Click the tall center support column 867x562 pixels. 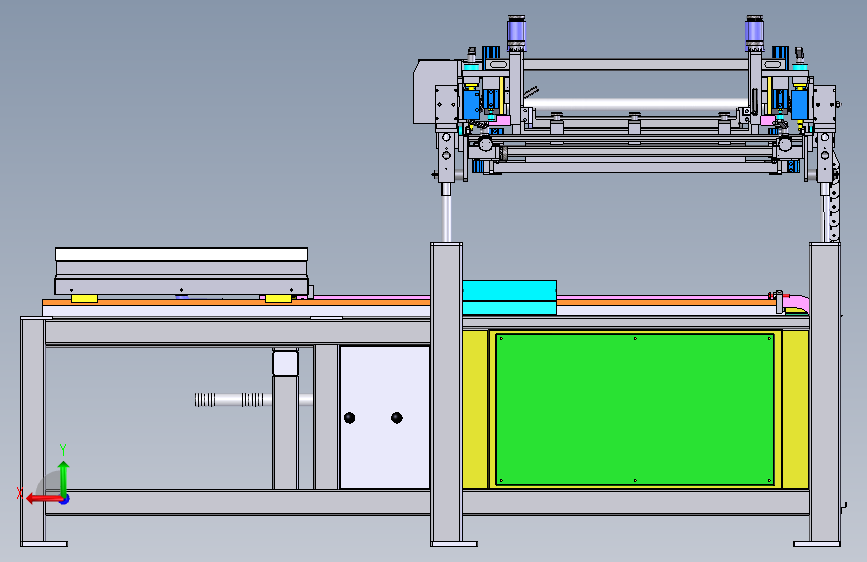coord(446,393)
